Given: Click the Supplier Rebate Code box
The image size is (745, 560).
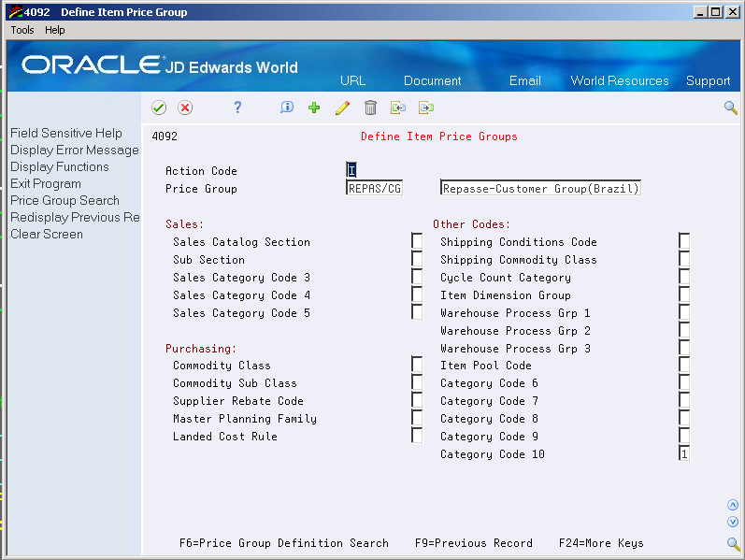Looking at the screenshot, I should click(417, 400).
